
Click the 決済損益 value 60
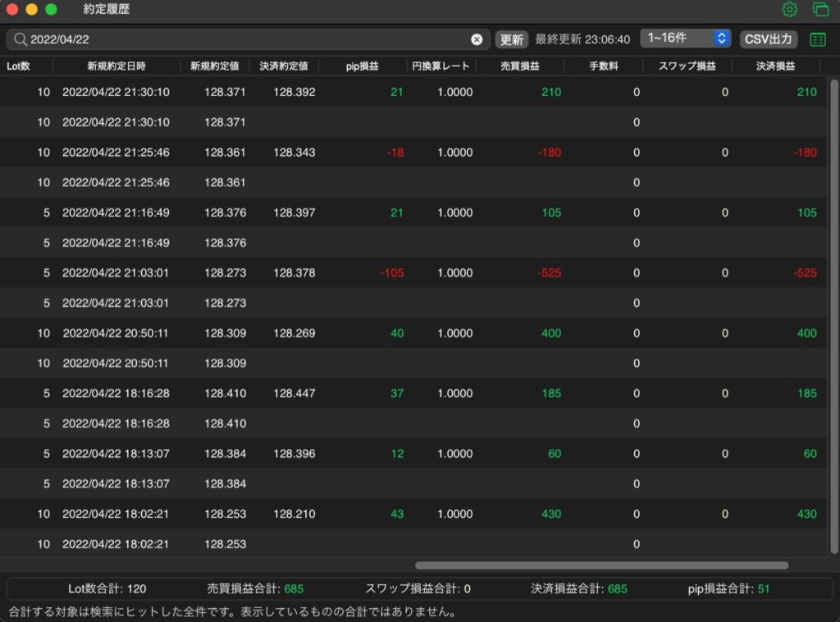click(x=810, y=454)
